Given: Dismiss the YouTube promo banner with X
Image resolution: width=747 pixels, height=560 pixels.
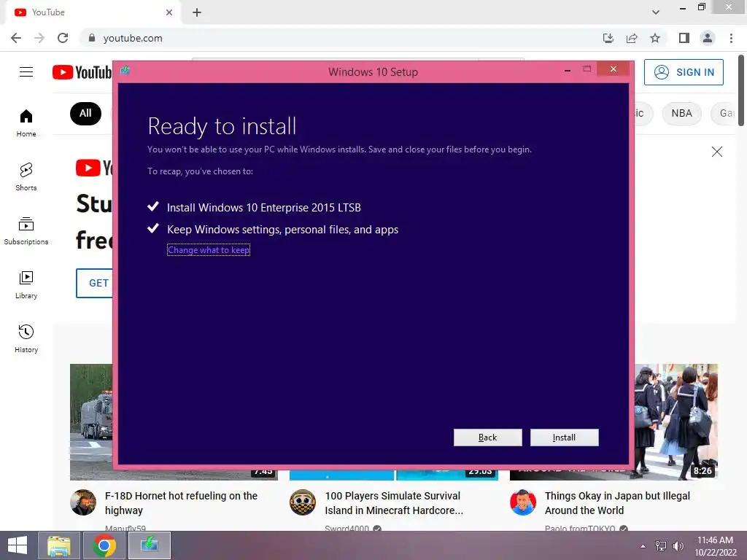Looking at the screenshot, I should click(x=716, y=152).
